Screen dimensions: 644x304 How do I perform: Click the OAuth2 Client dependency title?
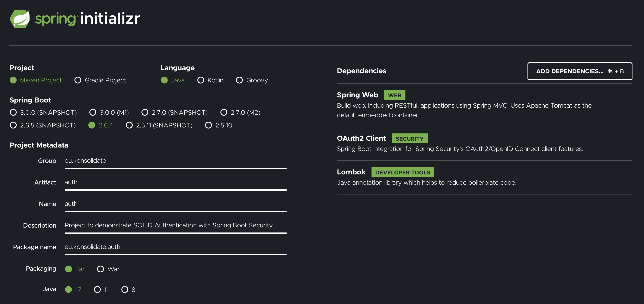point(361,138)
